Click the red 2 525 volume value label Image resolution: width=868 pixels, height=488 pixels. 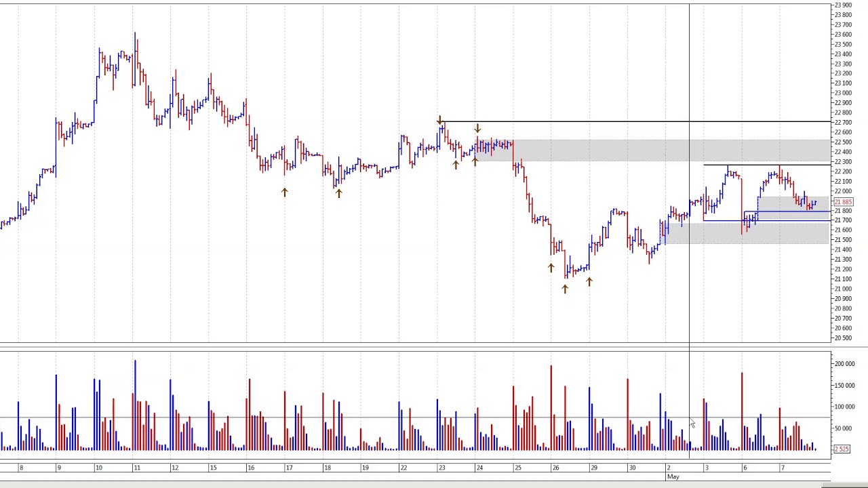[842, 449]
